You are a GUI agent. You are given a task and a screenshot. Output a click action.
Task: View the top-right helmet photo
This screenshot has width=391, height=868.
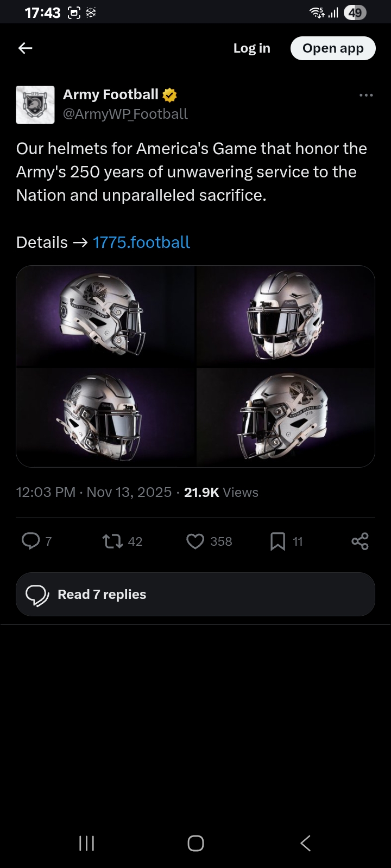(286, 316)
